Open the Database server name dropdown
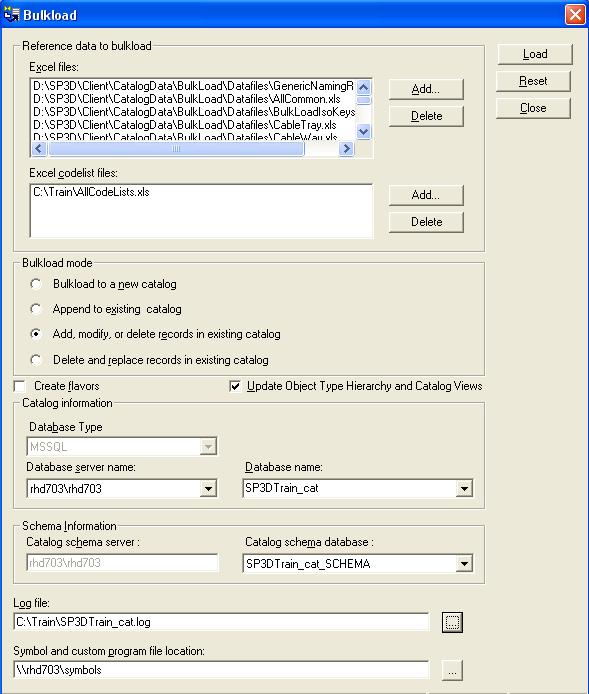589x694 pixels. click(208, 489)
